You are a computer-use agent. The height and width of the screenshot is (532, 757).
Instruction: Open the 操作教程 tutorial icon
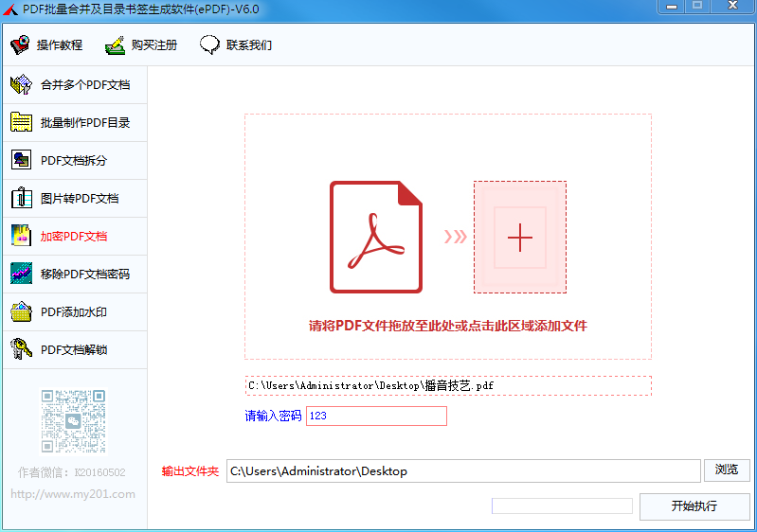click(20, 44)
